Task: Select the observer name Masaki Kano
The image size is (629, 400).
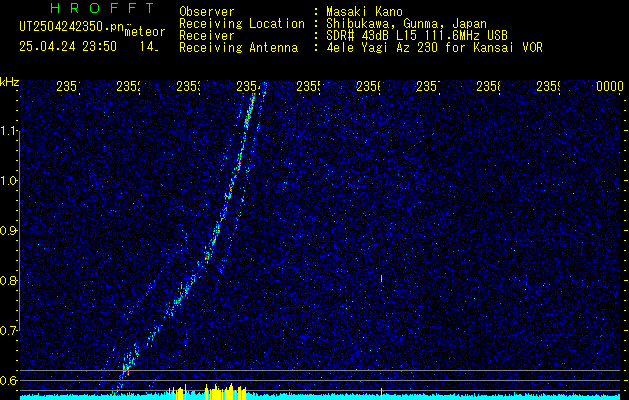Action: [364, 12]
